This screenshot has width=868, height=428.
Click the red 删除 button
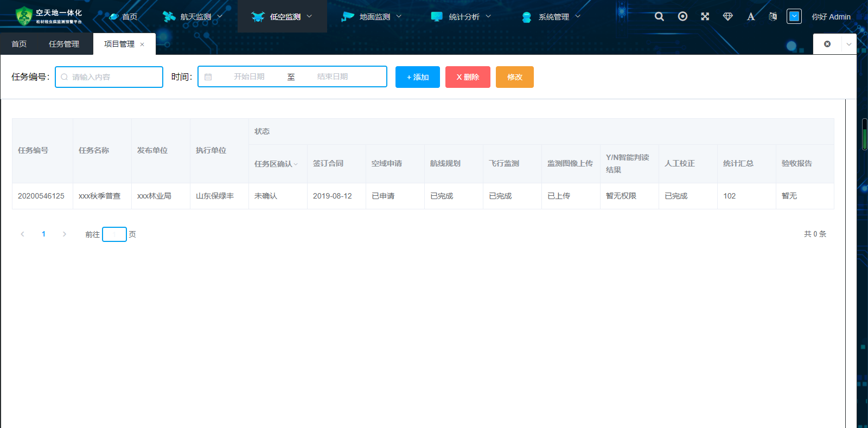[468, 77]
